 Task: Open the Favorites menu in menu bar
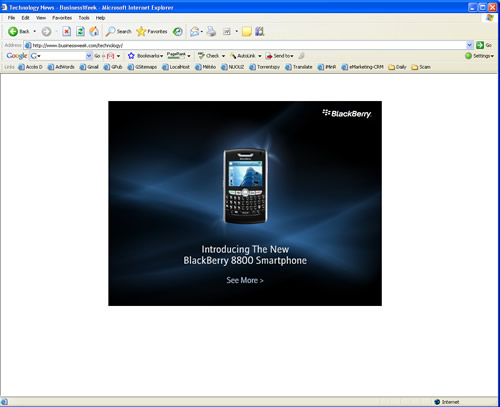pos(62,18)
